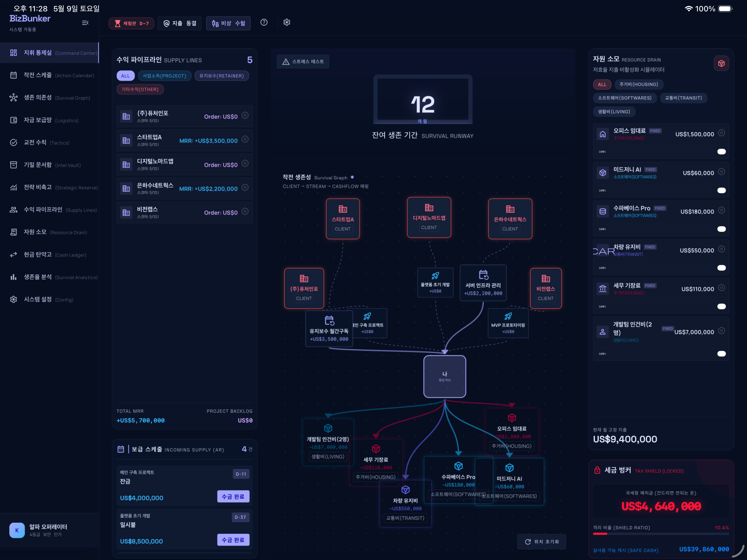Viewport: 747px width, 560px height.
Task: Click 수금 완료 for 메인 구축 프로젝트
Action: (x=233, y=497)
